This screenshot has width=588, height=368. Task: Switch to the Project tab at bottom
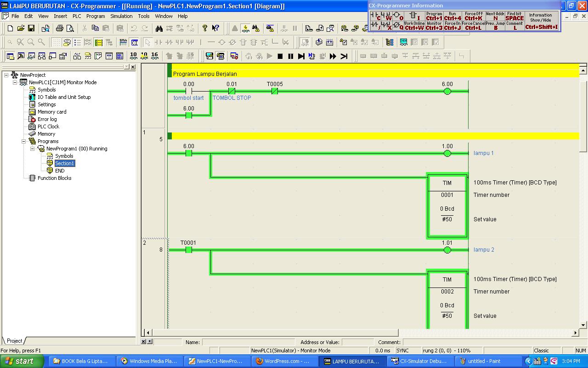point(14,341)
